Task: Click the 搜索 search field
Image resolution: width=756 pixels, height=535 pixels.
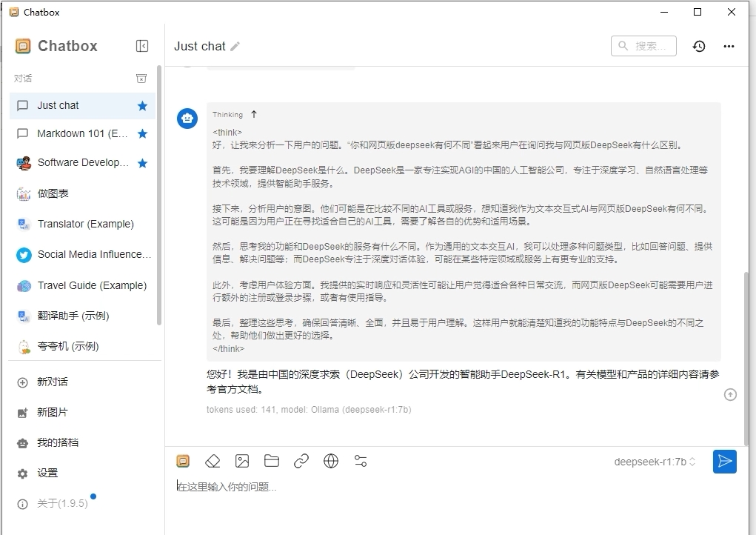Action: (643, 46)
